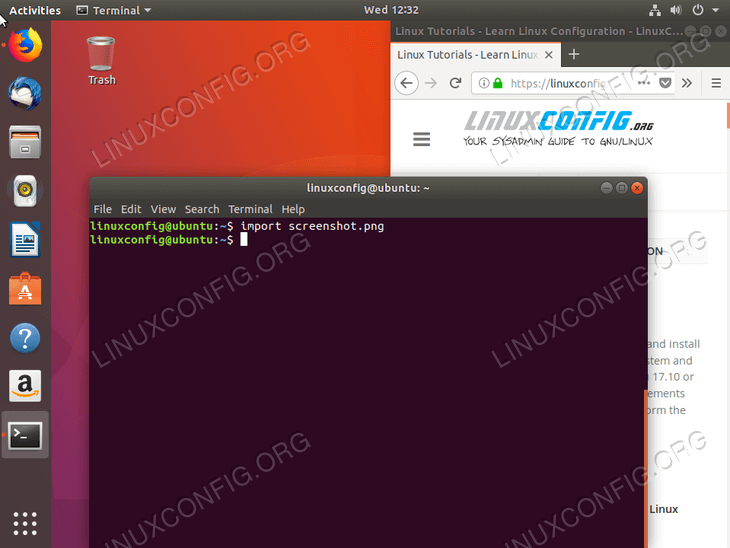The height and width of the screenshot is (548, 730).
Task: Save page to Pocket icon
Action: click(665, 83)
